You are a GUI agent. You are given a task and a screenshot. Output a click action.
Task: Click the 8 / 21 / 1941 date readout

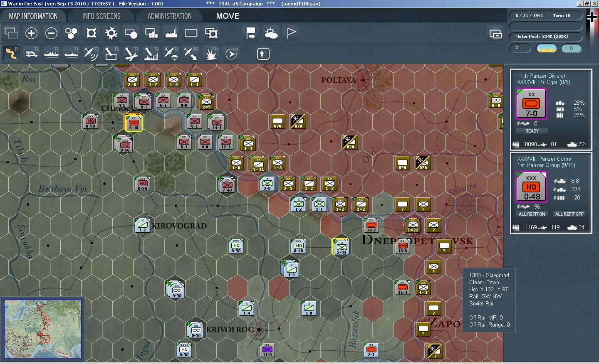pyautogui.click(x=529, y=16)
